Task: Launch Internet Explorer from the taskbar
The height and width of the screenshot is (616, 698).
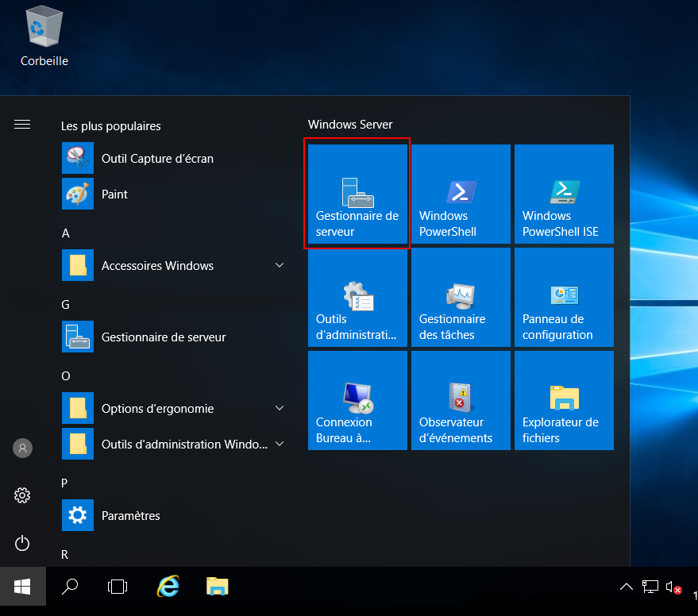Action: coord(168,586)
